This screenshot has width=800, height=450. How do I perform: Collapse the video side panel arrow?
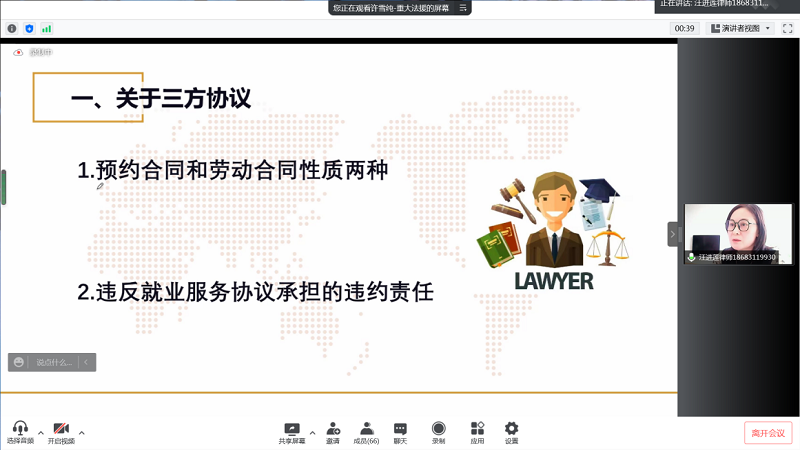[x=672, y=234]
